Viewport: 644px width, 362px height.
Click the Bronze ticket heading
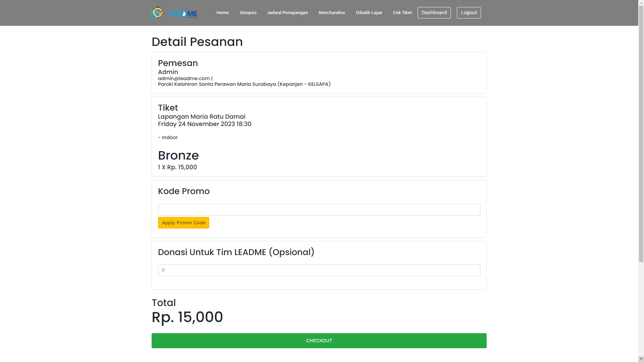click(178, 156)
